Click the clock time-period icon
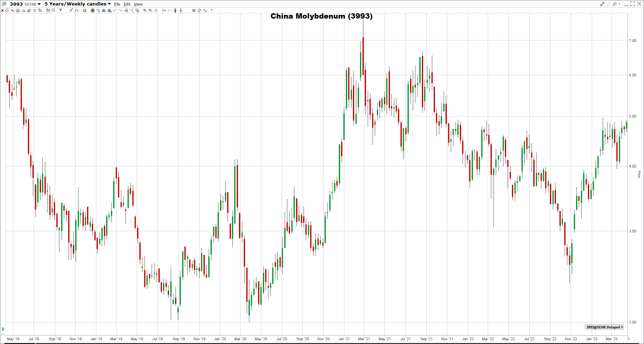644x344 pixels. tap(29, 10)
